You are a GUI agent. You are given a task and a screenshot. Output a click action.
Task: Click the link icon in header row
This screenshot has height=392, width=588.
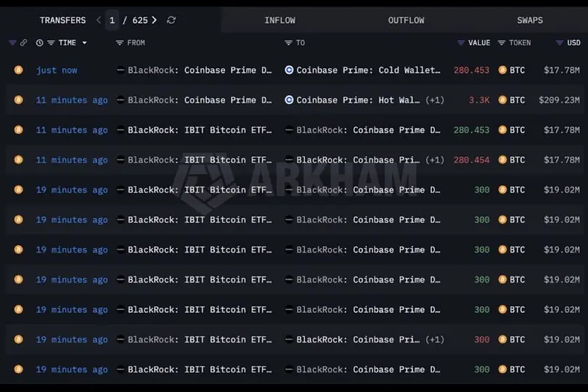click(24, 43)
